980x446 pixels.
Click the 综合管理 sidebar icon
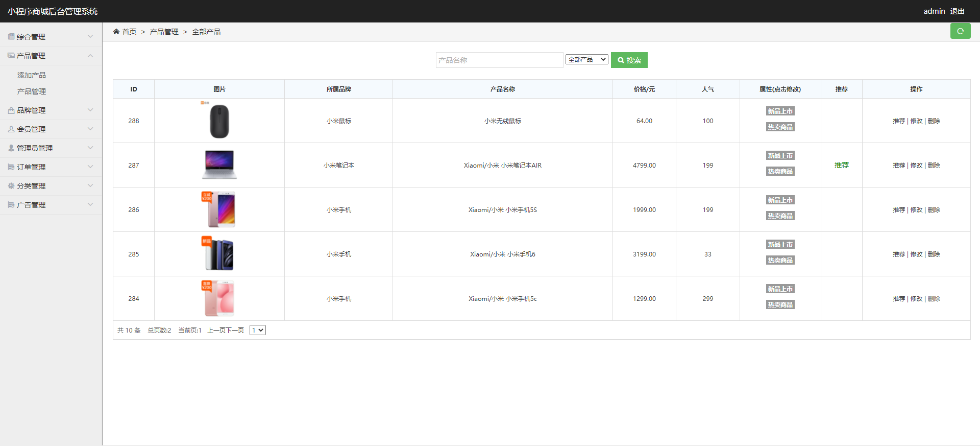11,37
